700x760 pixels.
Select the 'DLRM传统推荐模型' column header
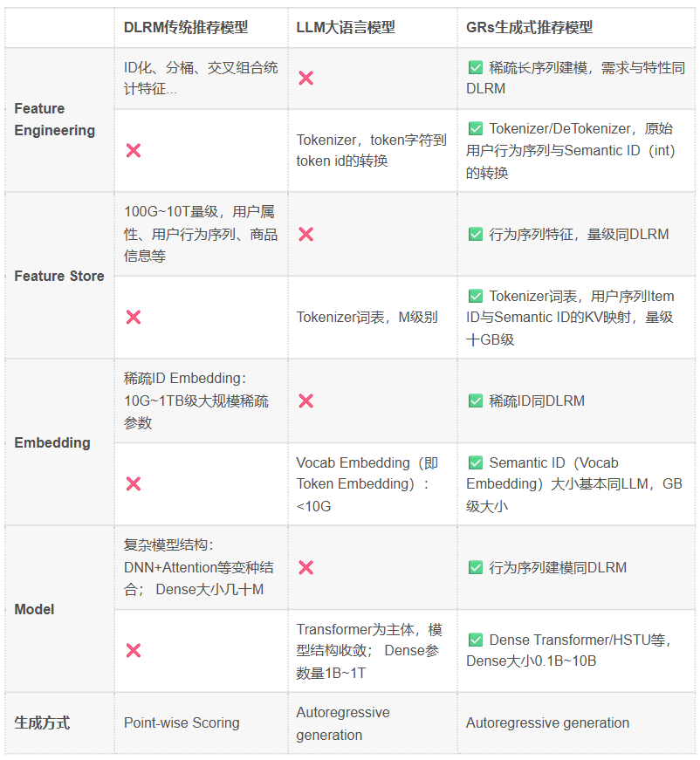186,28
